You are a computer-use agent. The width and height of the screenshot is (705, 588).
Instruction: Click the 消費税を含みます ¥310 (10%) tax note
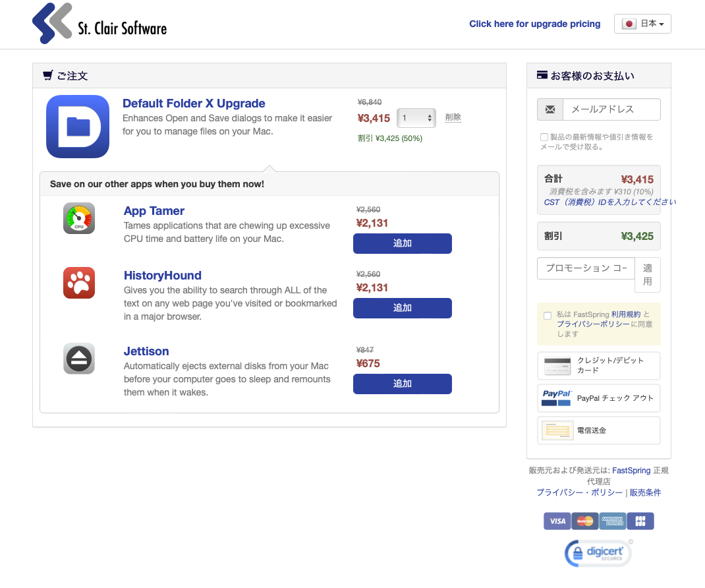click(601, 192)
